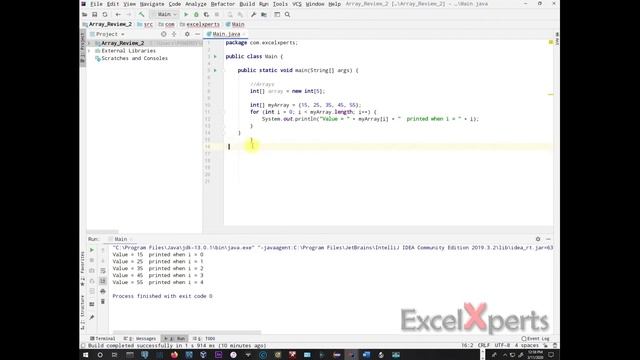This screenshot has height=360, width=640.
Task: Click the Run console horizontal scrollbar
Action: (187, 332)
